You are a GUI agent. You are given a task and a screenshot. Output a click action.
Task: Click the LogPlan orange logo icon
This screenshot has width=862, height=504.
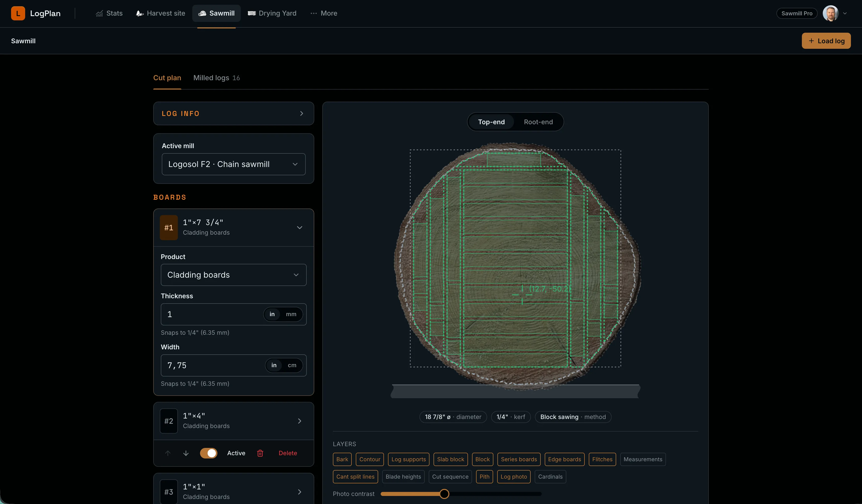click(x=18, y=13)
